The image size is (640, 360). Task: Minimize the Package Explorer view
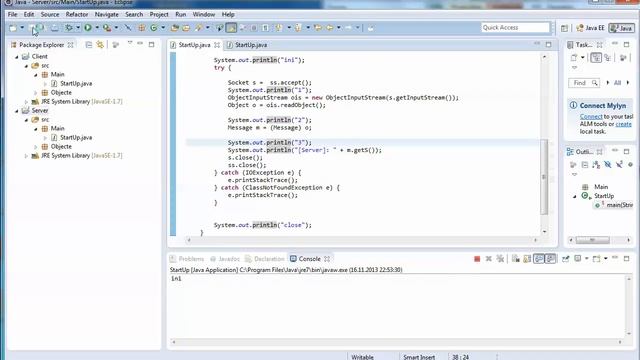pyautogui.click(x=140, y=44)
